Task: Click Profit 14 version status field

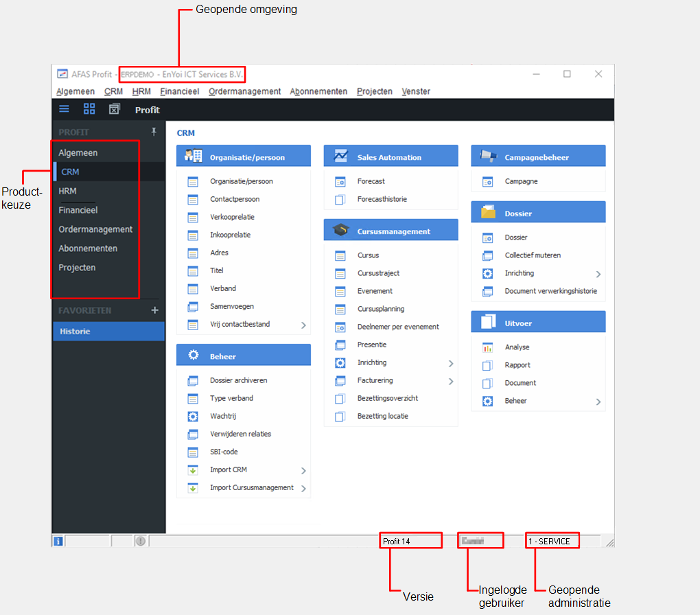Action: pyautogui.click(x=410, y=541)
